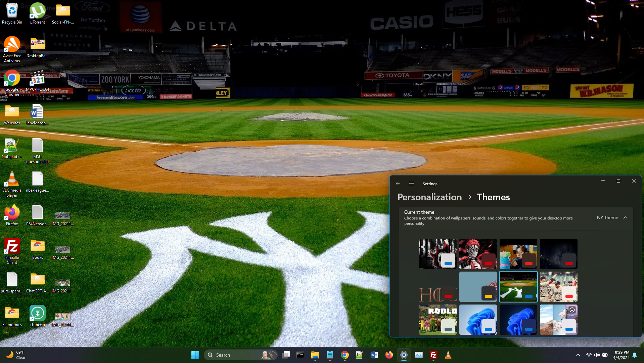Viewport: 644px width, 363px height.
Task: Select the MPC-HC x64 shortcut
Action: 37,81
